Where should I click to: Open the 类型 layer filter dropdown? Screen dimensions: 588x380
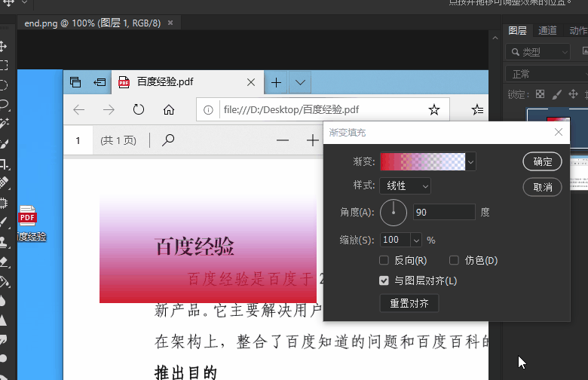(537, 52)
